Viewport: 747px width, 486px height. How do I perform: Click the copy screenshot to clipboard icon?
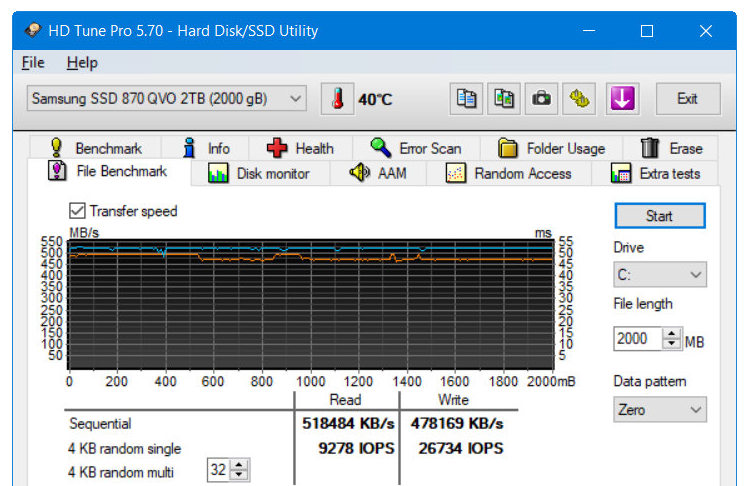click(x=504, y=99)
